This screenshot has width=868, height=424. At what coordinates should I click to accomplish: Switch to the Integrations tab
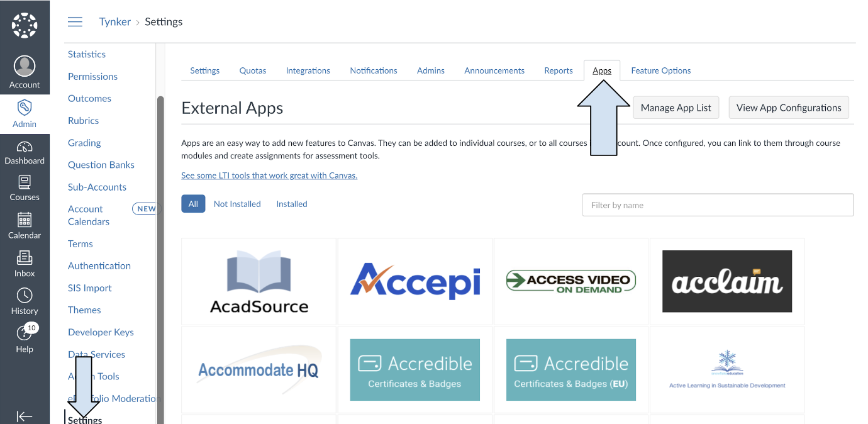pyautogui.click(x=308, y=70)
